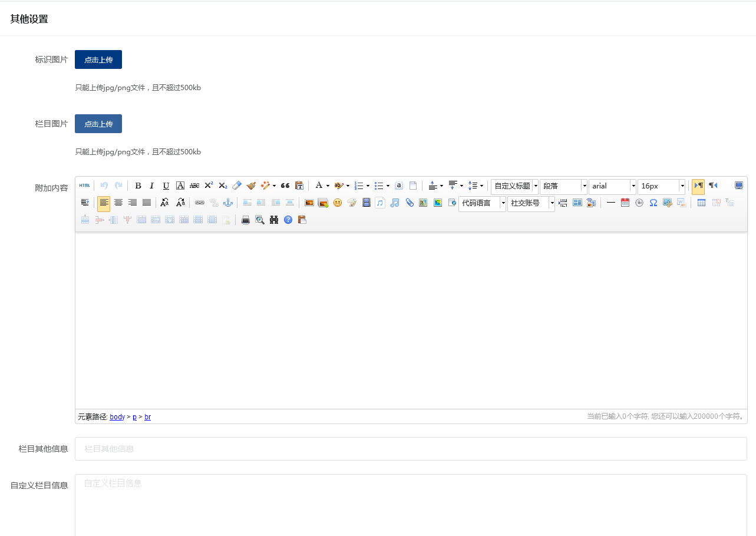The height and width of the screenshot is (536, 756).
Task: Open arial font family dropdown
Action: click(x=613, y=187)
